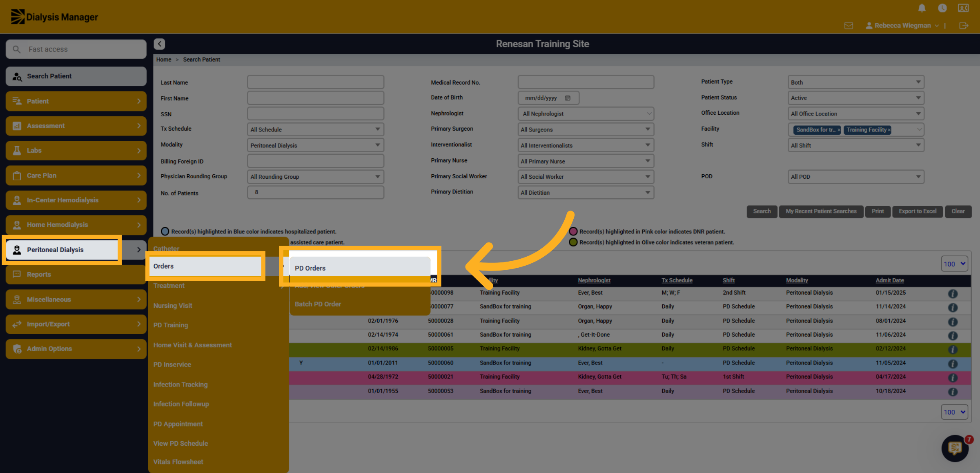Click the clock icon in header

tap(942, 8)
